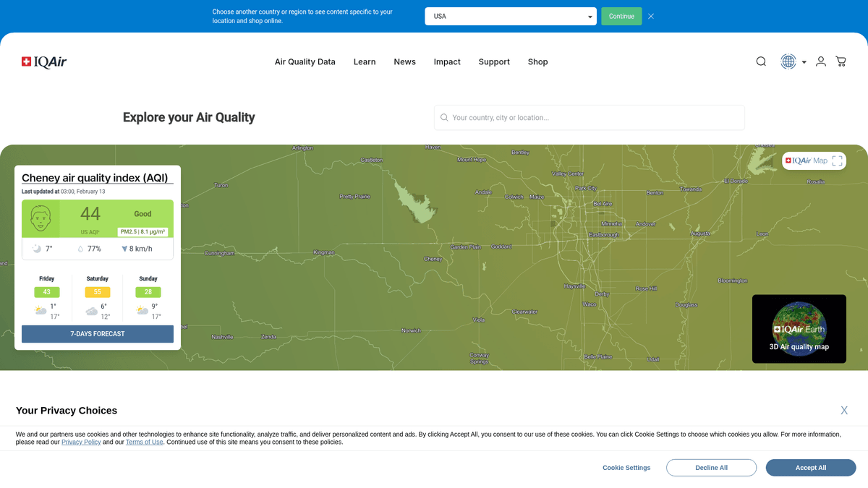Dismiss the country selection banner
The height and width of the screenshot is (488, 868).
pyautogui.click(x=651, y=16)
